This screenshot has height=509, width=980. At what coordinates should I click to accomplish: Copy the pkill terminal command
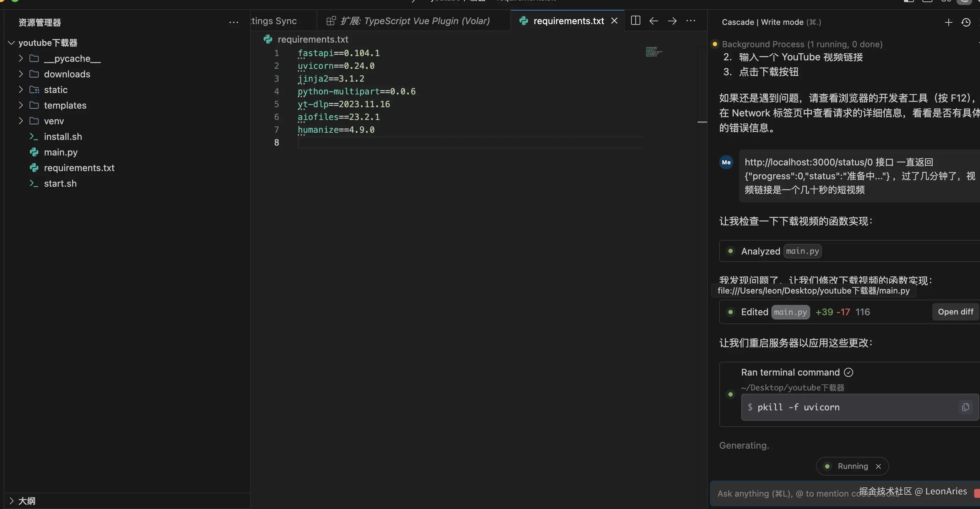(x=965, y=407)
